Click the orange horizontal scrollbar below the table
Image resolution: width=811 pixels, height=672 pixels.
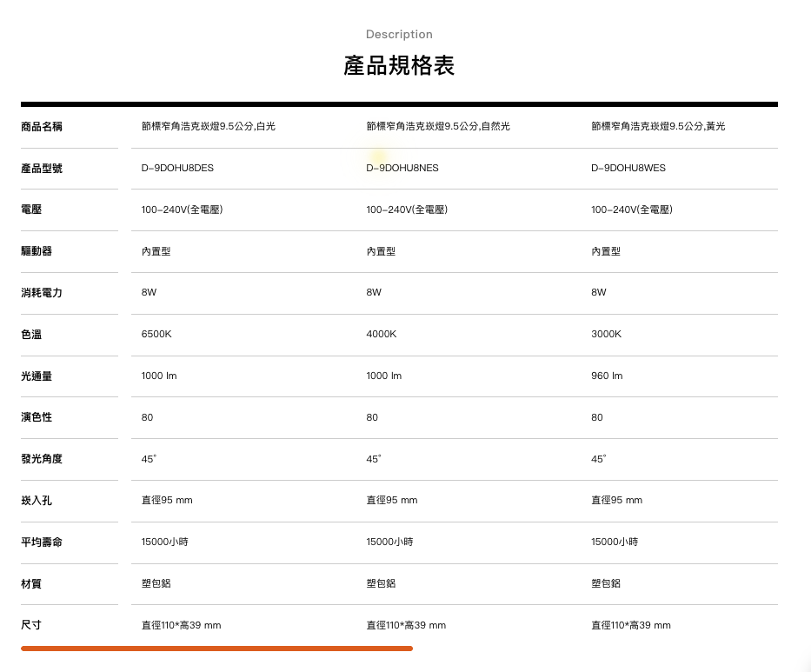click(216, 648)
